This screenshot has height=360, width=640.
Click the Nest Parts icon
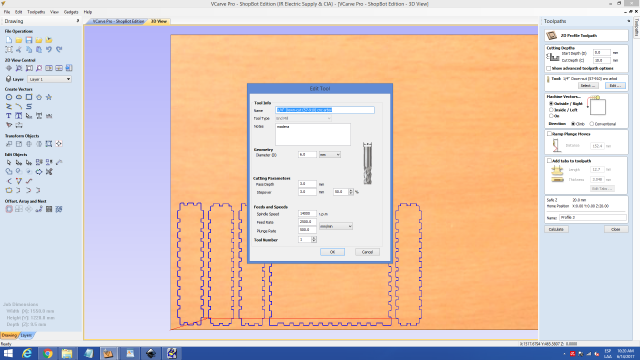[x=59, y=209]
